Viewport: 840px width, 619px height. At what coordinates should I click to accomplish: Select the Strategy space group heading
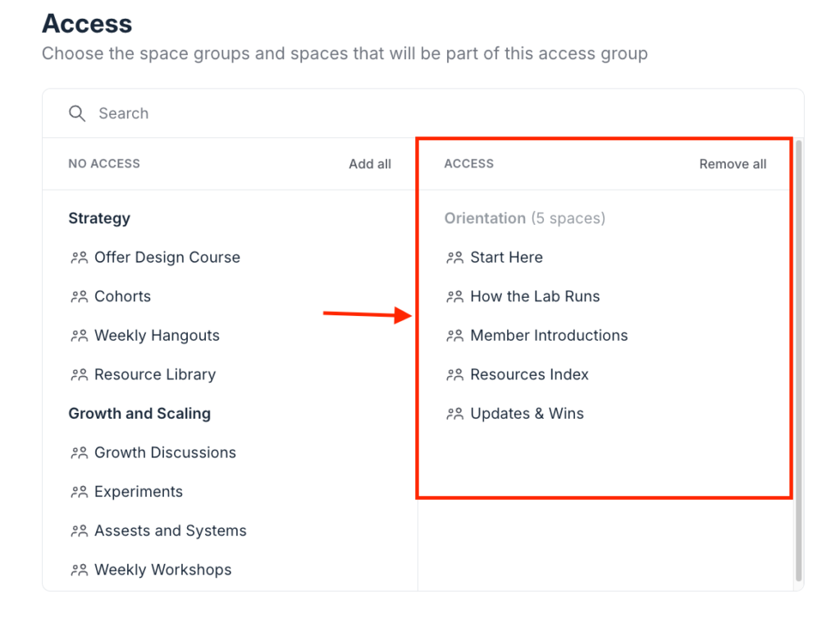point(99,218)
